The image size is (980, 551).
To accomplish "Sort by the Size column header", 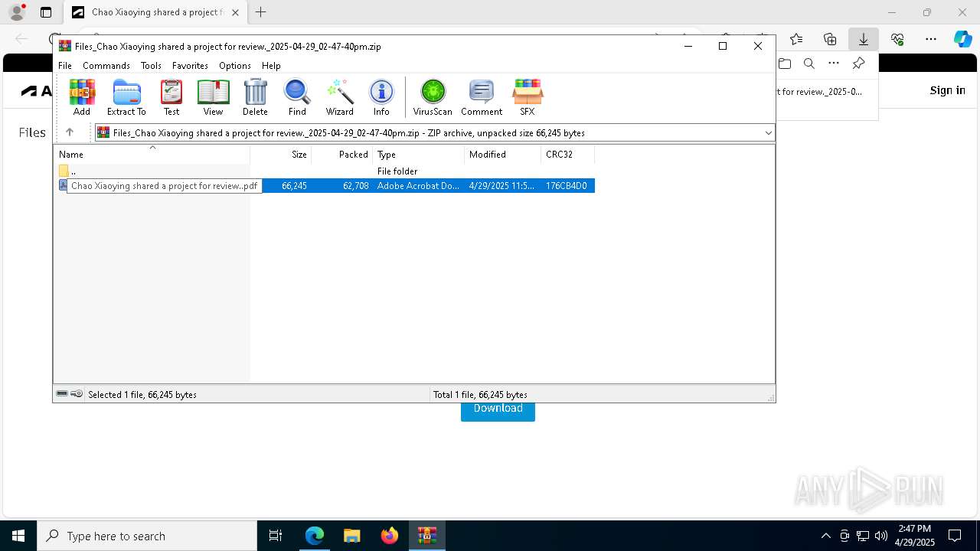I will pyautogui.click(x=281, y=154).
